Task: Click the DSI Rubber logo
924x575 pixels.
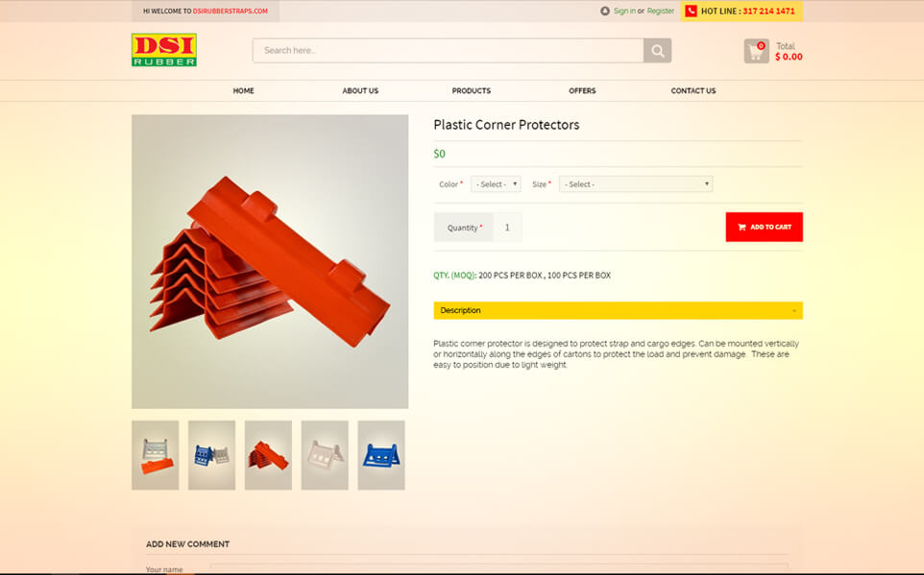Action: [x=164, y=50]
